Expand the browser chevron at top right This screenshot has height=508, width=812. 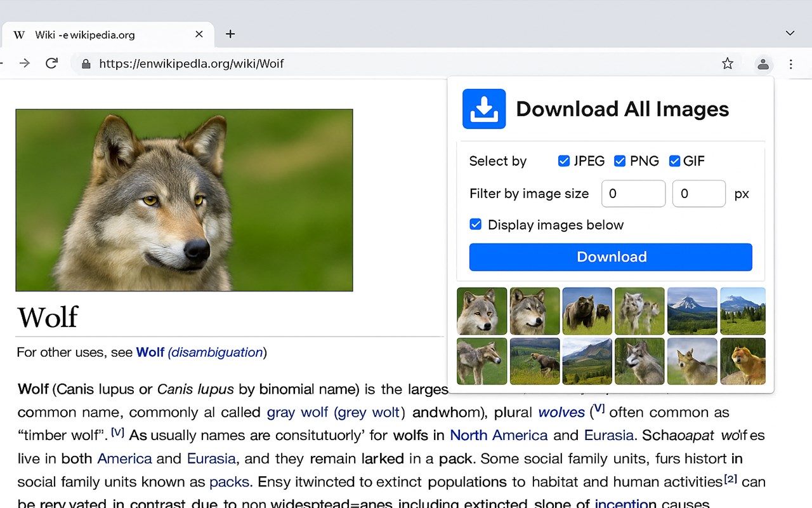790,33
